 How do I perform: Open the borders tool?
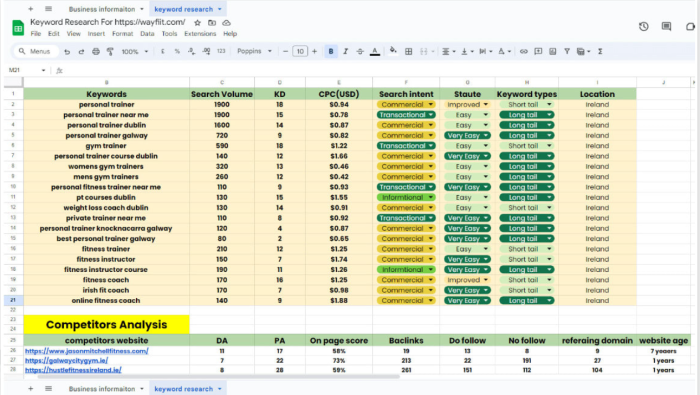(x=408, y=51)
